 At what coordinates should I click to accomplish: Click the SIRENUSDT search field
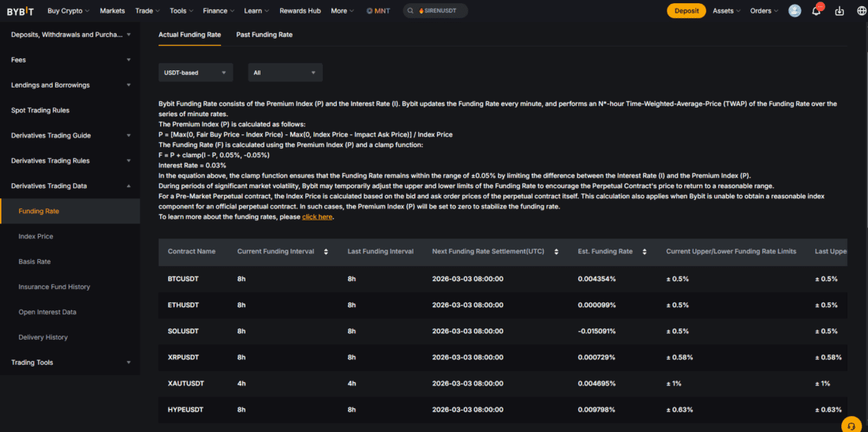click(436, 11)
